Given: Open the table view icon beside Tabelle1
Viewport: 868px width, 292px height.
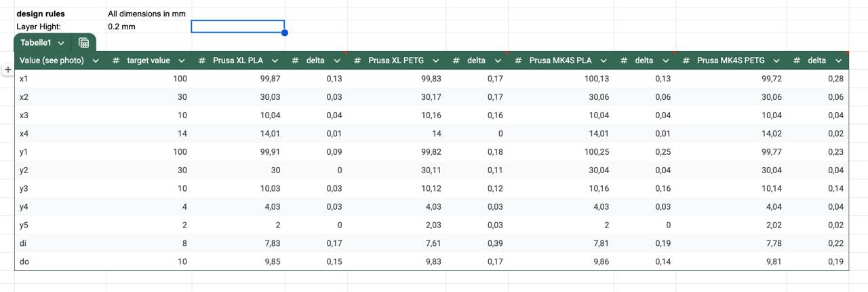Looking at the screenshot, I should (x=84, y=43).
